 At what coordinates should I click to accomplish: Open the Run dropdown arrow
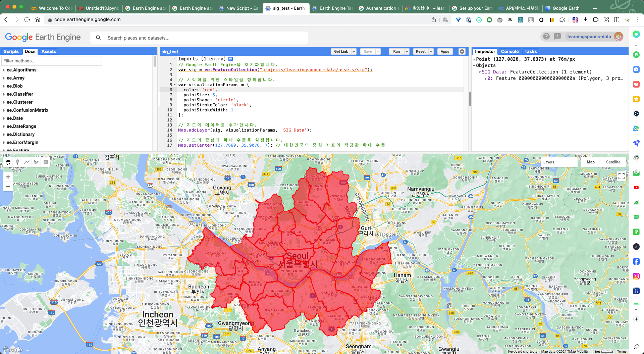(x=407, y=52)
